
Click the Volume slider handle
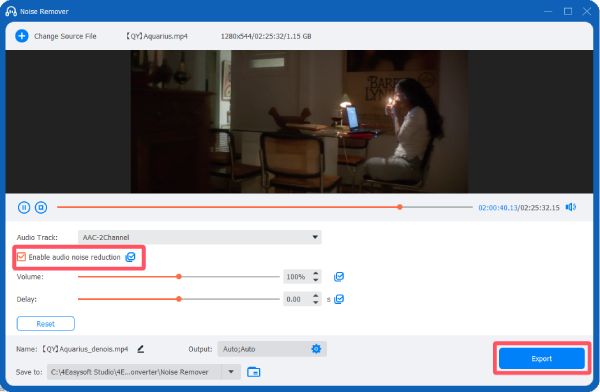179,276
